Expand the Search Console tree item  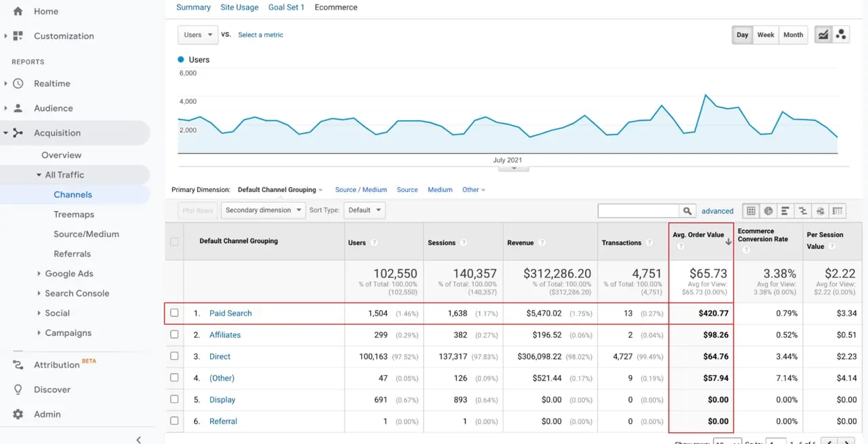pyautogui.click(x=39, y=293)
